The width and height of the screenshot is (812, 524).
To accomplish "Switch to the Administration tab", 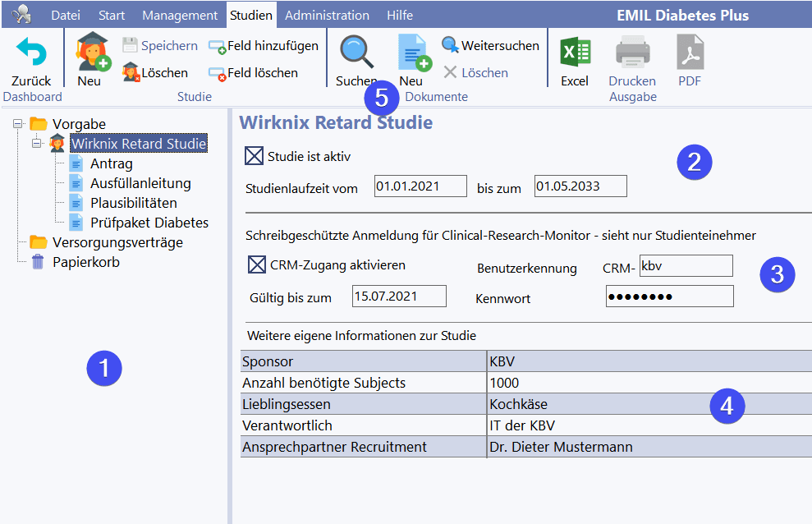I will point(327,16).
